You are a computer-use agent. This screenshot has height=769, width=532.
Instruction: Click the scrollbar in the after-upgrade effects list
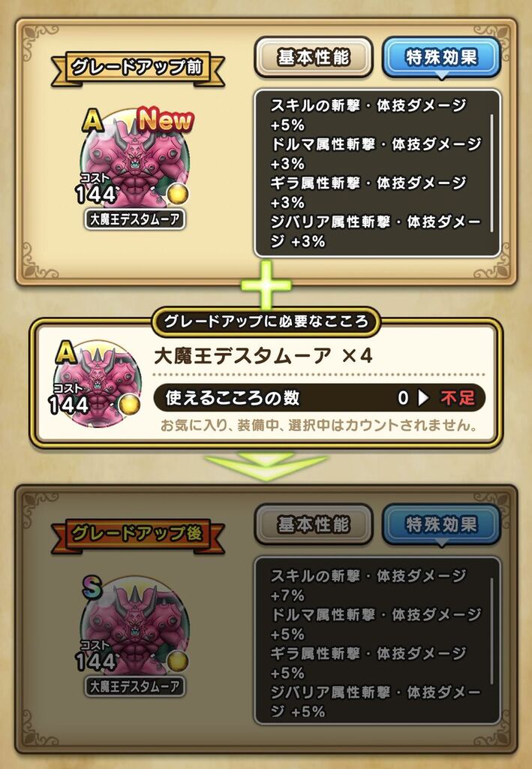491,631
